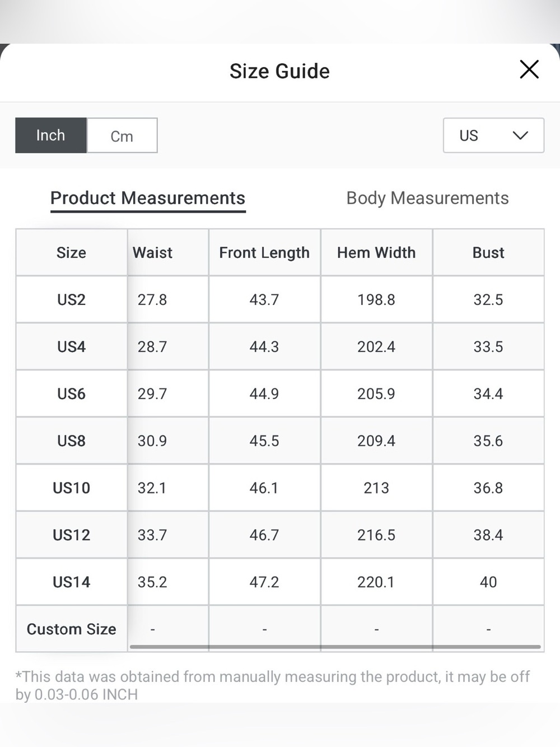The image size is (560, 747).
Task: Select the Product Measurements tab
Action: pos(148,198)
